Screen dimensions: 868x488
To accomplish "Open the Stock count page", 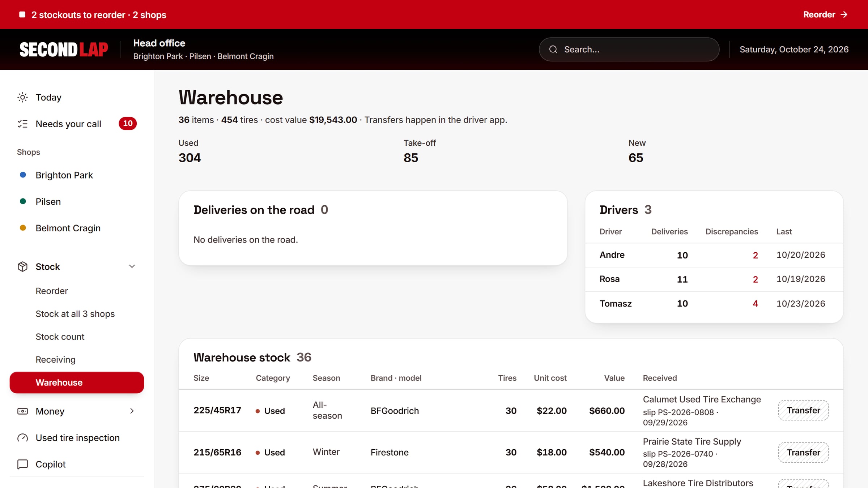I will (x=60, y=337).
